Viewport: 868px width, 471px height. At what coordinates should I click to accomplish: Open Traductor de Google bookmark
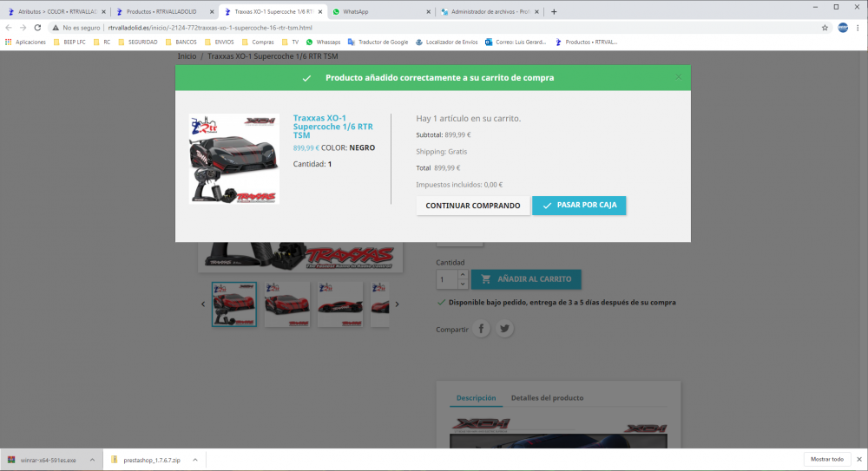click(378, 42)
